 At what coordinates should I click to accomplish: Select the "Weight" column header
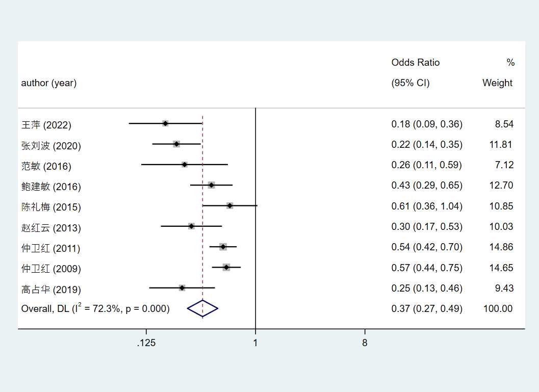pos(497,83)
